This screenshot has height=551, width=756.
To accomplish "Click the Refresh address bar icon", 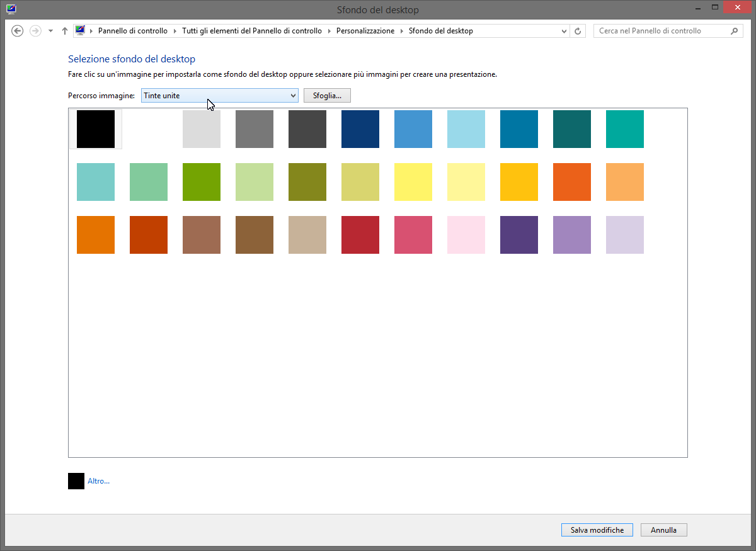I will 578,31.
